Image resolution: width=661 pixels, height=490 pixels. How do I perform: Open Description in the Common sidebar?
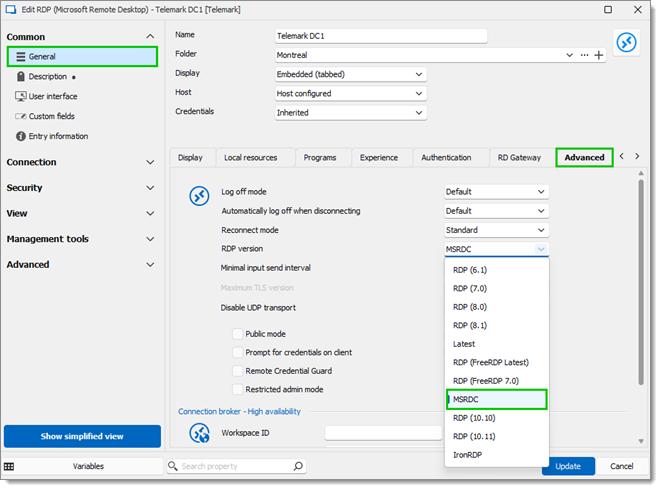tap(47, 77)
